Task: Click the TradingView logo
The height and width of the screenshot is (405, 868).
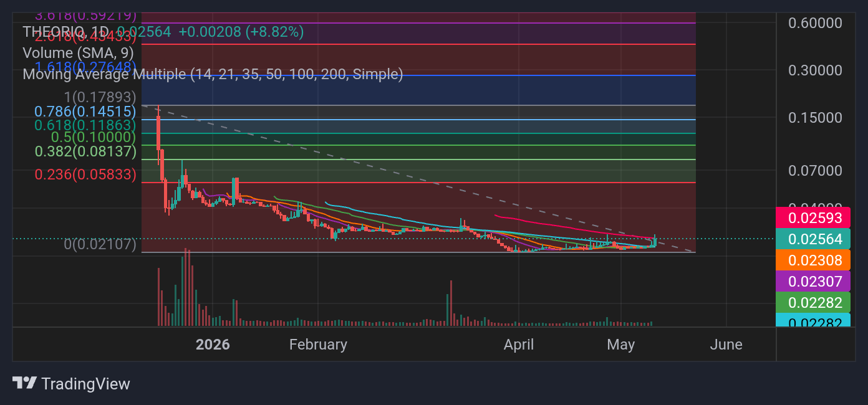Action: [x=25, y=383]
